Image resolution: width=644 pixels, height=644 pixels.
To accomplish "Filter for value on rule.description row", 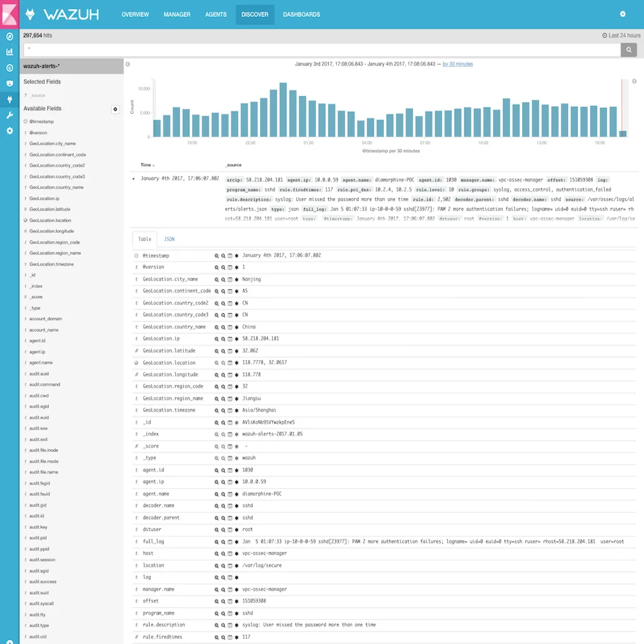I will (x=216, y=625).
